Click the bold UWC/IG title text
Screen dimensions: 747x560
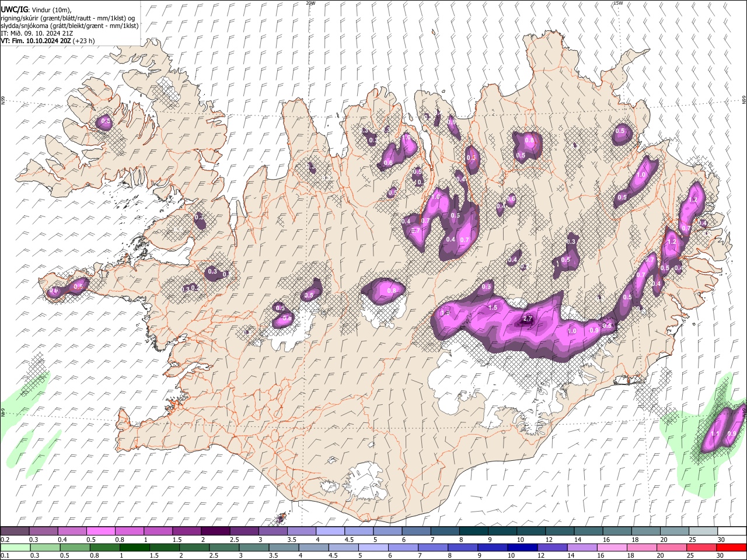click(x=15, y=9)
